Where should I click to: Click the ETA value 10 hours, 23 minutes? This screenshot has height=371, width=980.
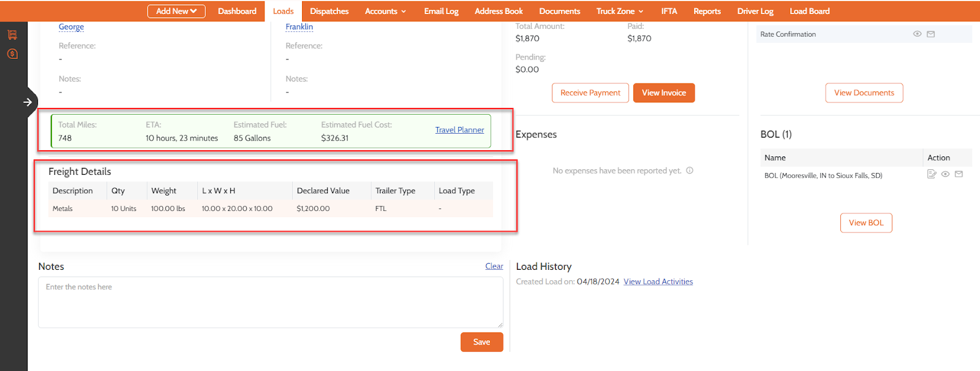tap(182, 138)
